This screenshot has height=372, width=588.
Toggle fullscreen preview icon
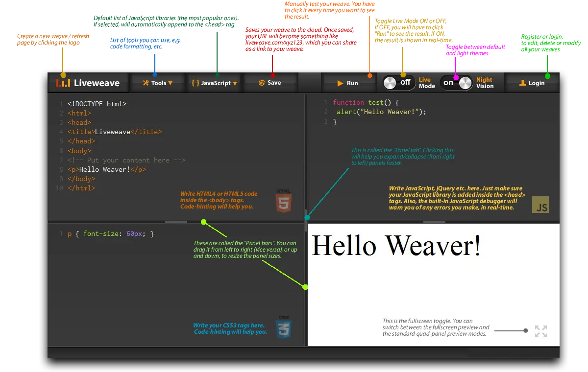[x=541, y=331]
